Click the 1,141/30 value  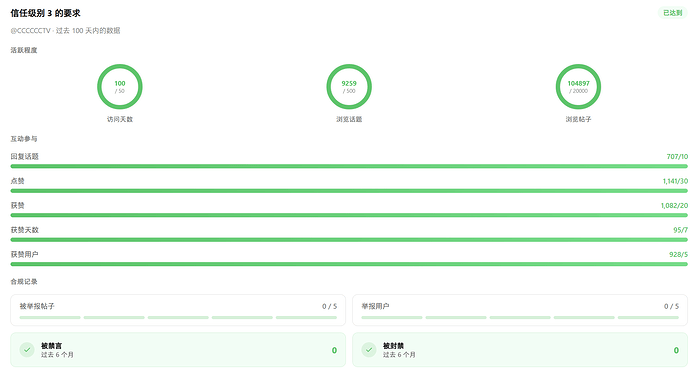click(x=675, y=181)
